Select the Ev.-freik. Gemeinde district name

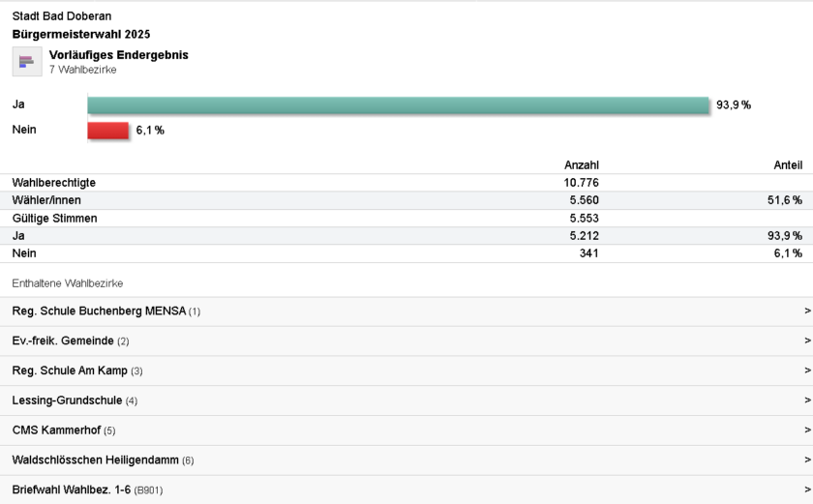tap(64, 341)
